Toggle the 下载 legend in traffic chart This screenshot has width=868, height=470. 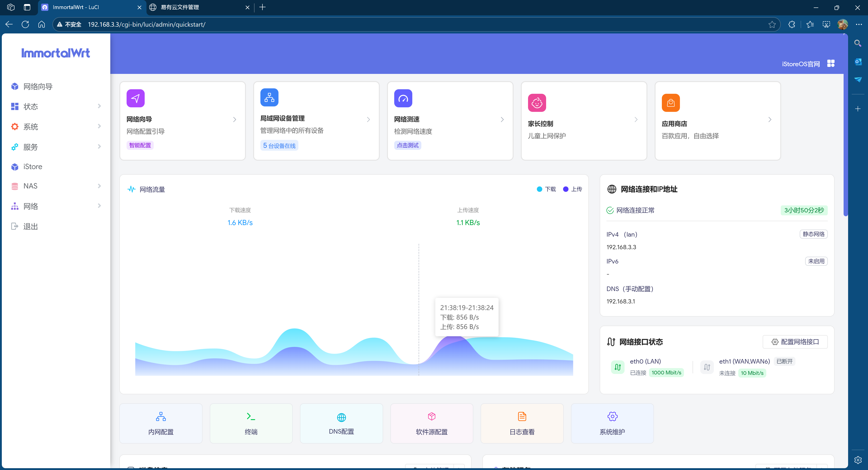(546, 189)
